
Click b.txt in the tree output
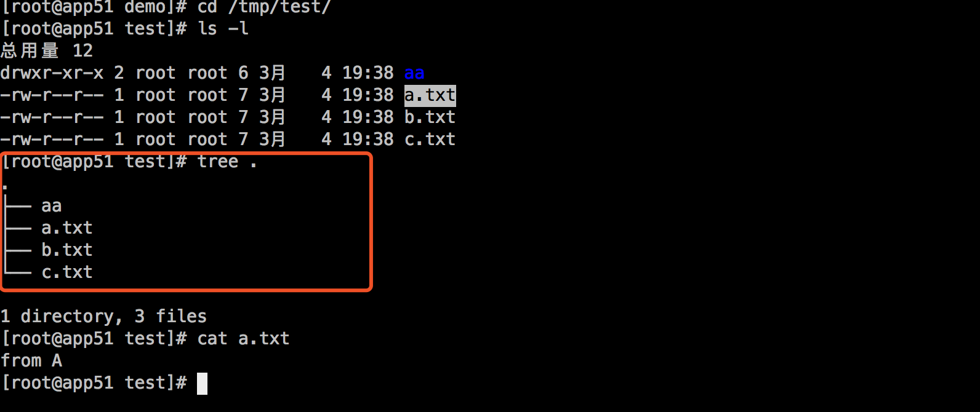tap(67, 250)
